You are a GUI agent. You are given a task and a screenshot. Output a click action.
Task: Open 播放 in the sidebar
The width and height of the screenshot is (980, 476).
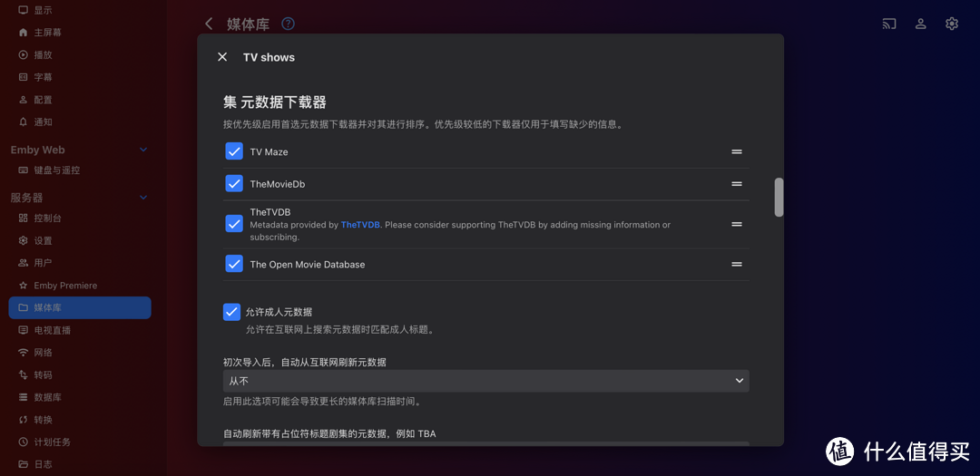(x=44, y=55)
